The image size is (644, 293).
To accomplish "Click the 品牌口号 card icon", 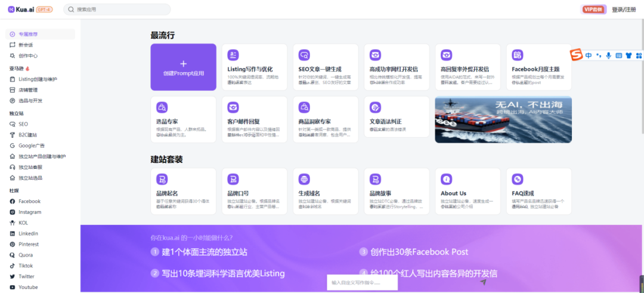I will [233, 179].
